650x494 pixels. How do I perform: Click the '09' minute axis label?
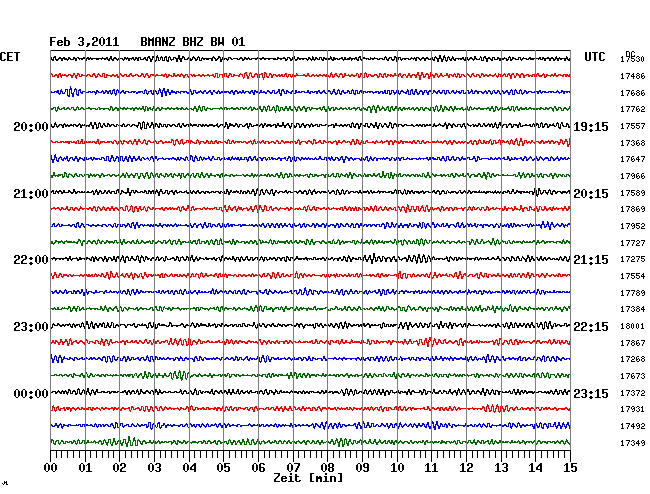click(x=362, y=468)
